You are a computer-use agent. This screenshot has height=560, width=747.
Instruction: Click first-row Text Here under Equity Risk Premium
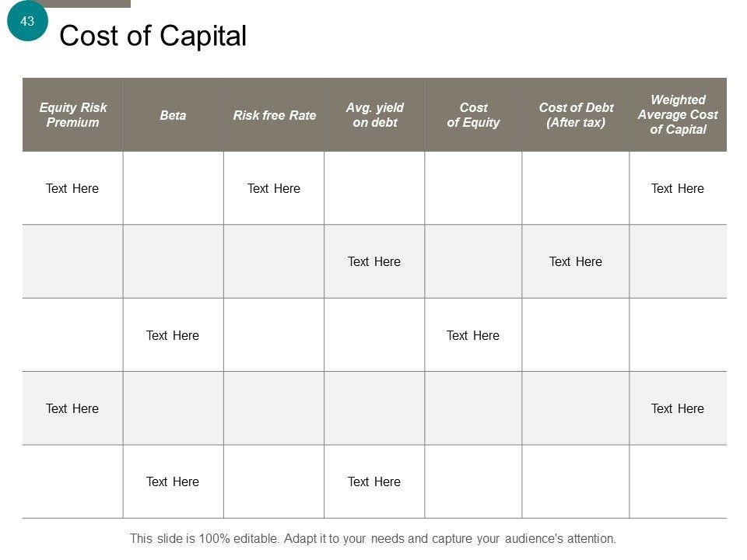click(x=72, y=188)
